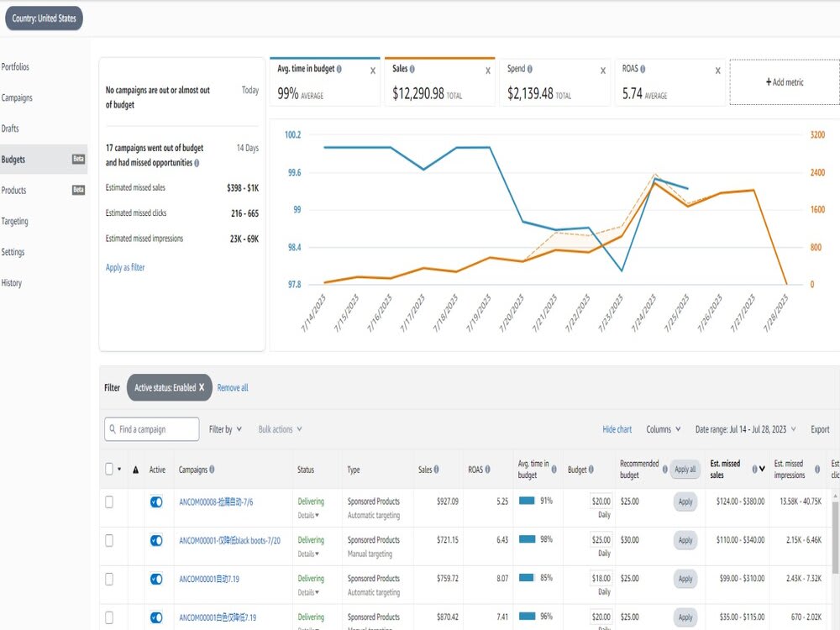Open Settings in the sidebar

tap(13, 252)
